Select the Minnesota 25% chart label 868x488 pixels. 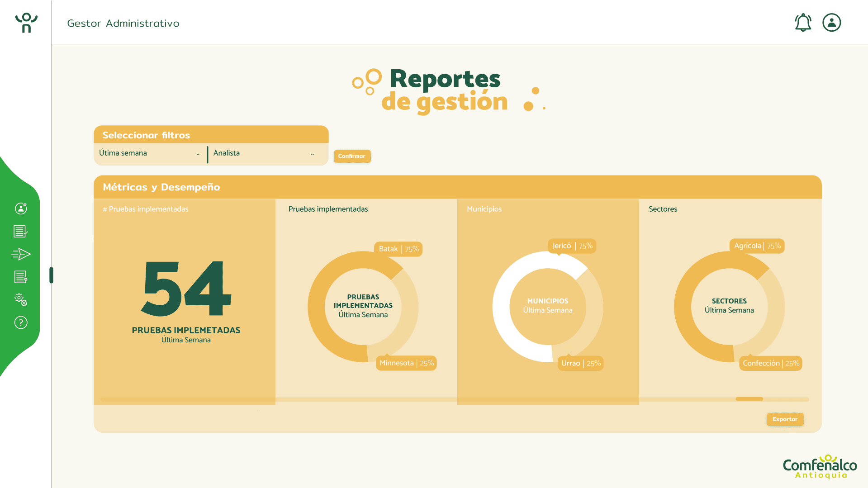pos(406,363)
